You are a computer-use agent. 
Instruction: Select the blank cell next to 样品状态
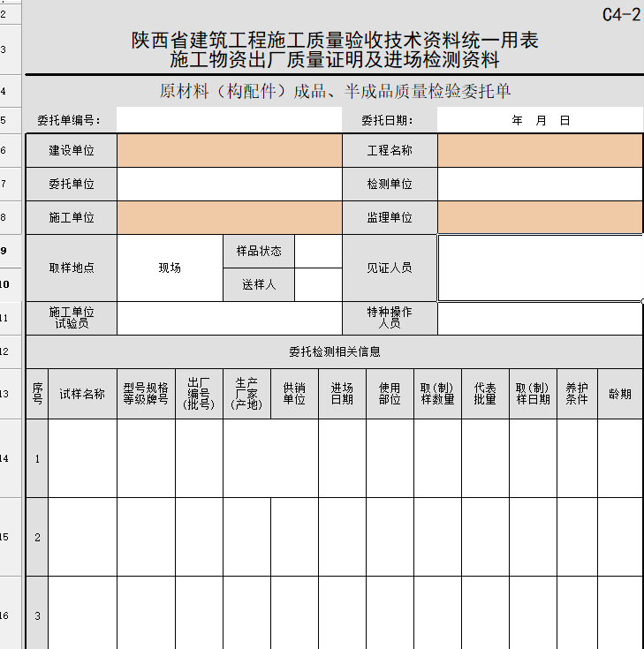318,251
